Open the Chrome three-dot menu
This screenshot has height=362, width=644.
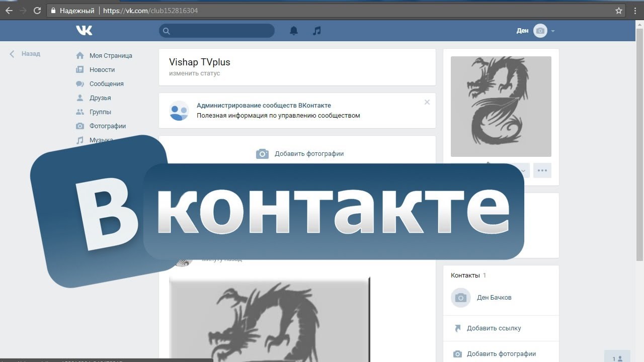pos(635,11)
